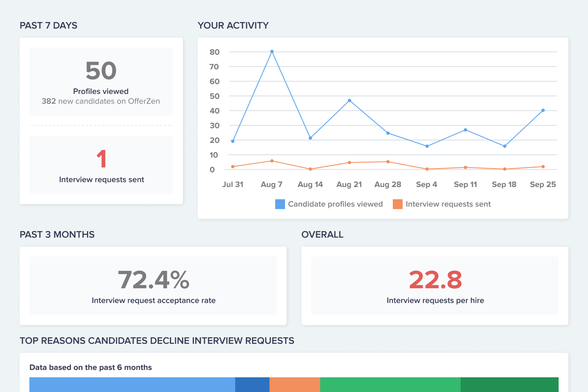Click the Jul 31 starting data point
Viewport: 588px width, 392px height.
(x=233, y=141)
